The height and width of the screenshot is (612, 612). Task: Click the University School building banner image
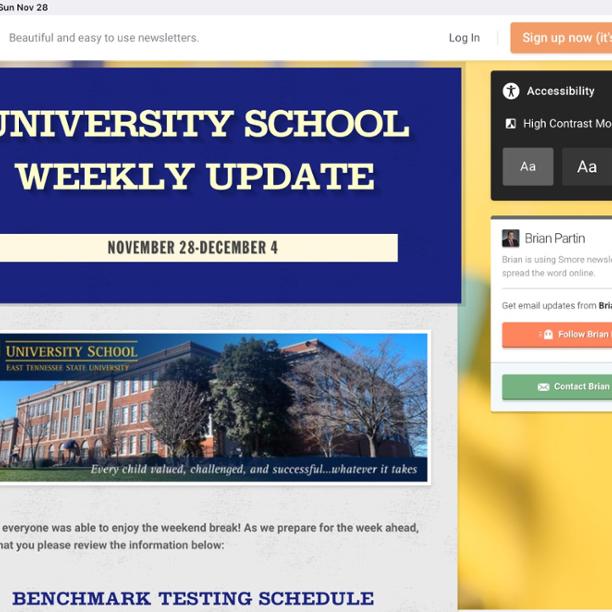tap(213, 407)
